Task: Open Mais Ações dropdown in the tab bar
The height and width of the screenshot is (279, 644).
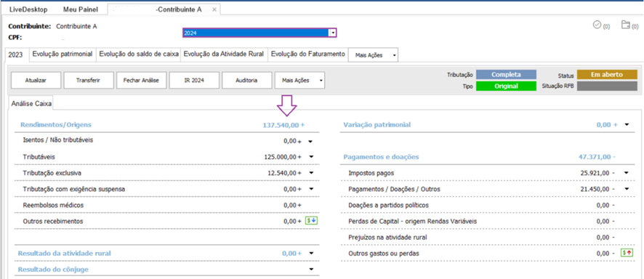Action: (x=373, y=55)
